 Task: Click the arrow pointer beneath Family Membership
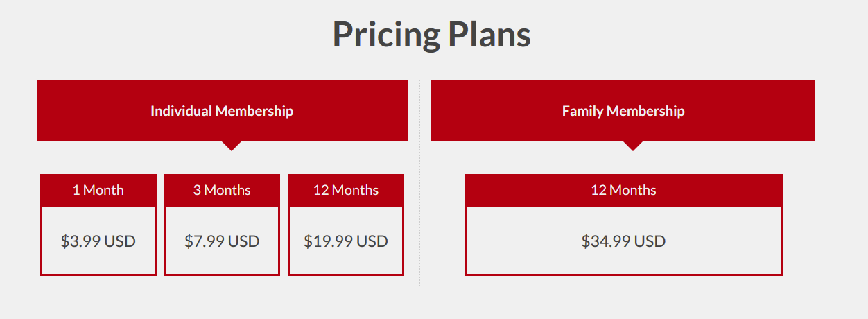(633, 144)
